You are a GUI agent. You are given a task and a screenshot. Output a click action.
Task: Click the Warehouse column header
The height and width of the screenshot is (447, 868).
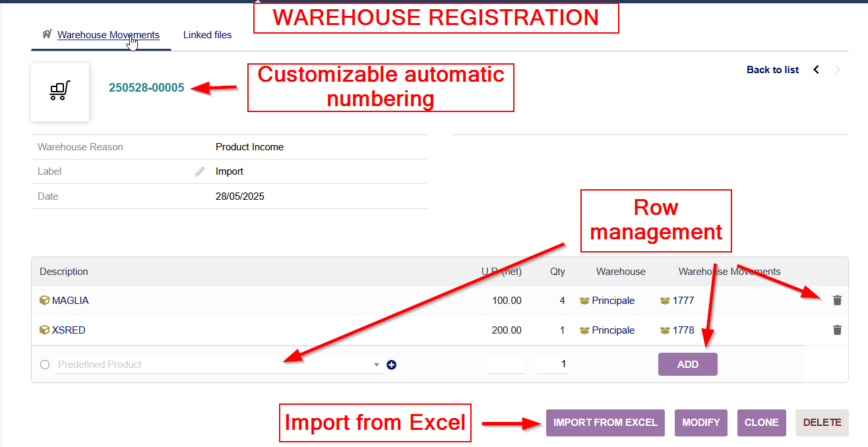621,272
